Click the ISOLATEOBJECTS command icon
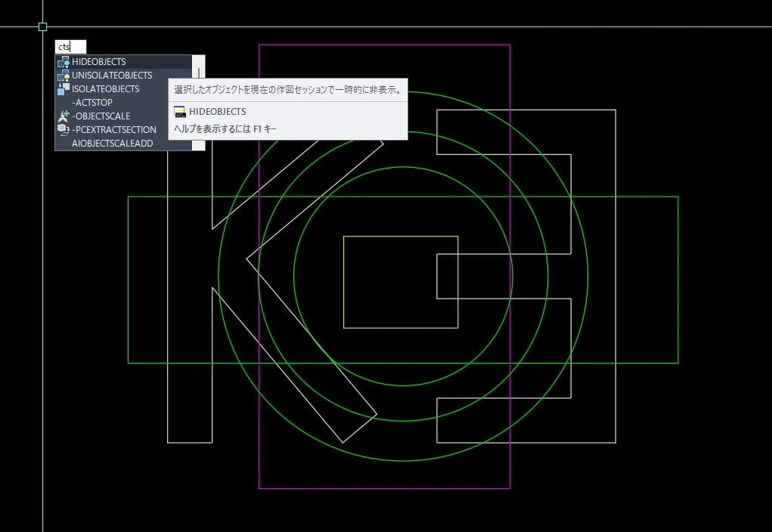This screenshot has width=772, height=532. (64, 89)
